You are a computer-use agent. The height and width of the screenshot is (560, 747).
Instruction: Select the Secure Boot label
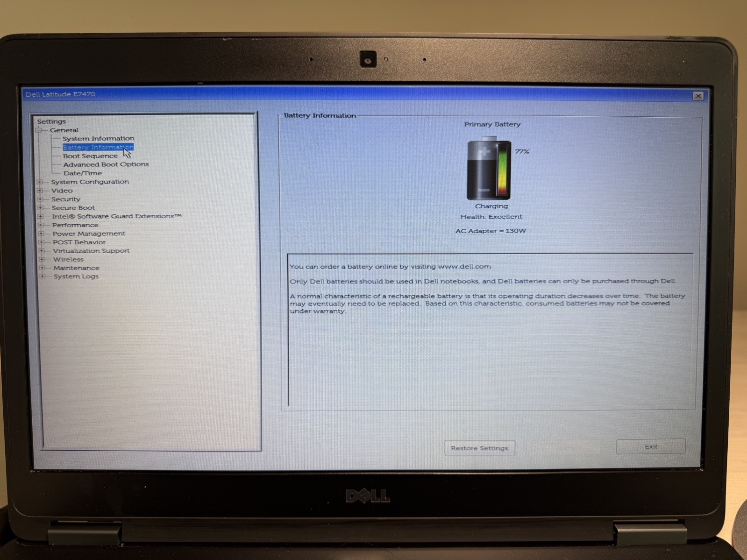coord(73,208)
